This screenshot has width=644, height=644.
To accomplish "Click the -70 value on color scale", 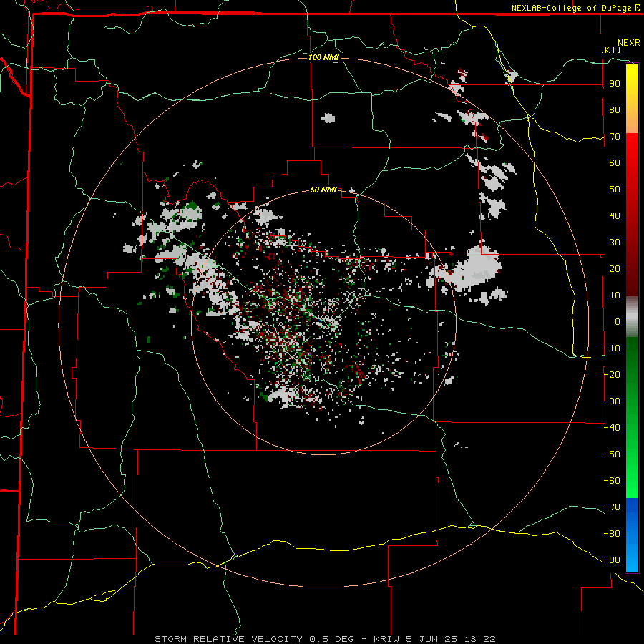I will [x=612, y=507].
